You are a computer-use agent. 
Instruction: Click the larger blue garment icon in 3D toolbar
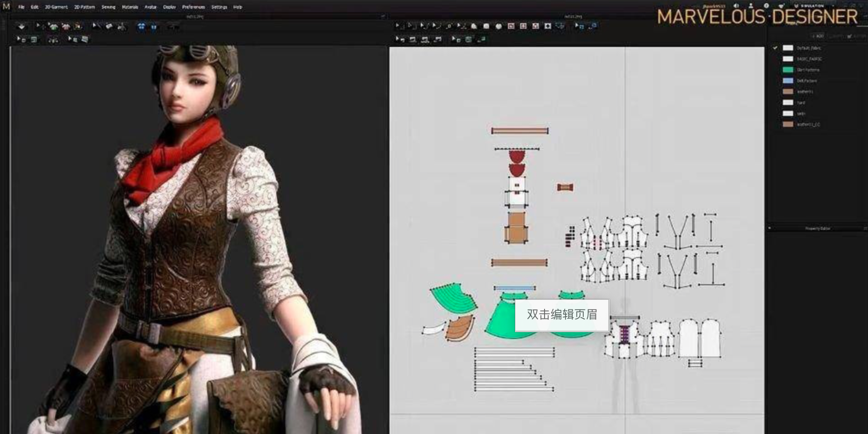click(x=141, y=26)
